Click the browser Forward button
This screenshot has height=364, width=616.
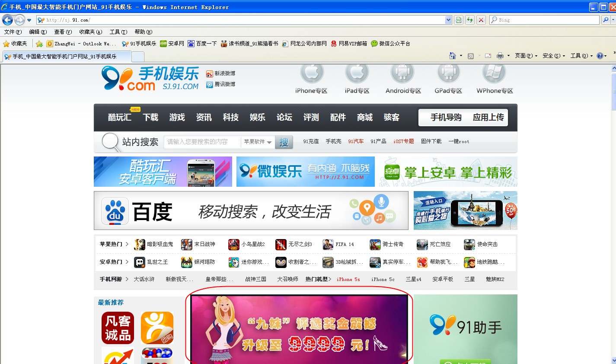[x=19, y=20]
